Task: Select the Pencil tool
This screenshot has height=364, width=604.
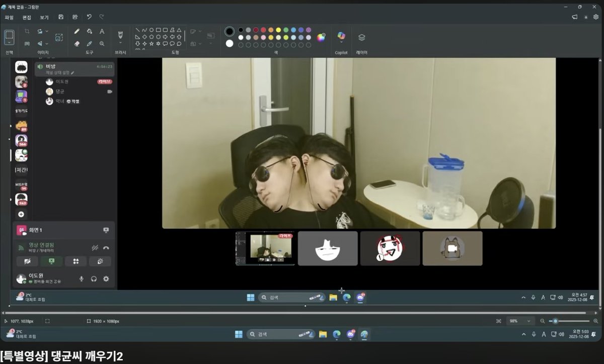Action: click(x=77, y=31)
